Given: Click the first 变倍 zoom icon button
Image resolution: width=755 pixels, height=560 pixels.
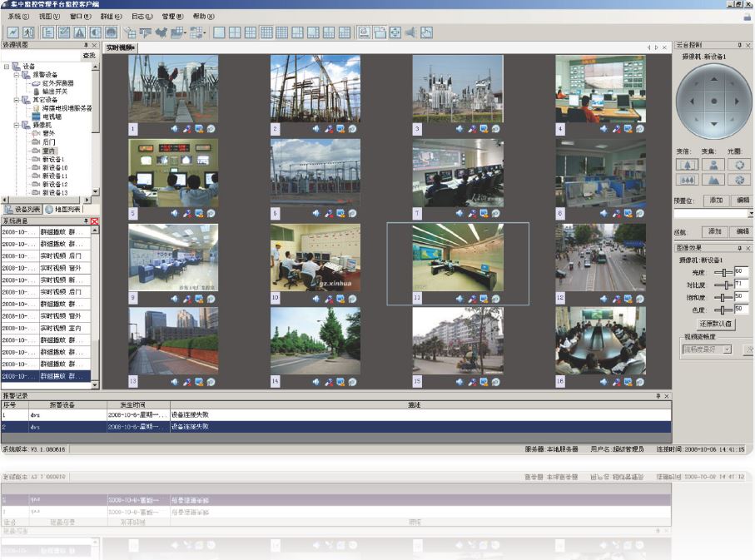Looking at the screenshot, I should (686, 165).
